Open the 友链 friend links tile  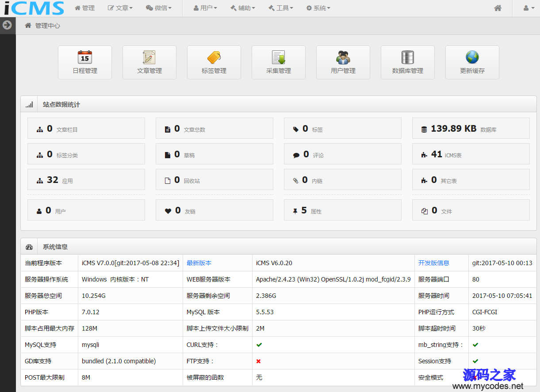(x=214, y=210)
